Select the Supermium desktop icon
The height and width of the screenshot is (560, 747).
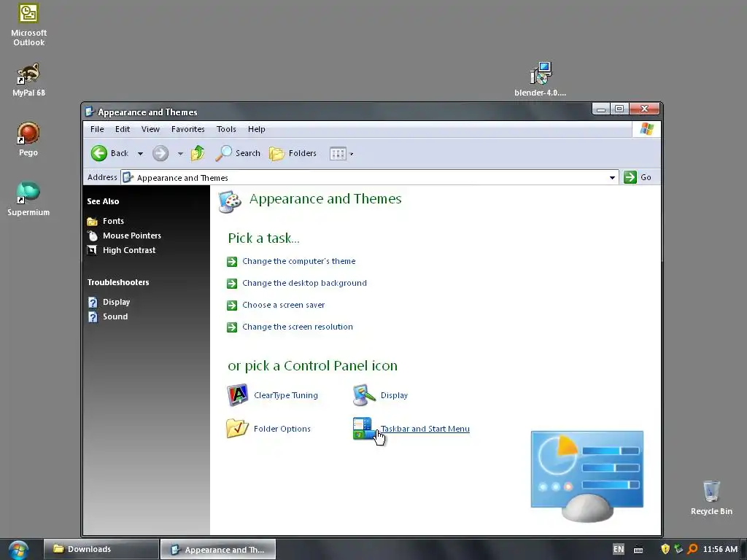point(28,199)
